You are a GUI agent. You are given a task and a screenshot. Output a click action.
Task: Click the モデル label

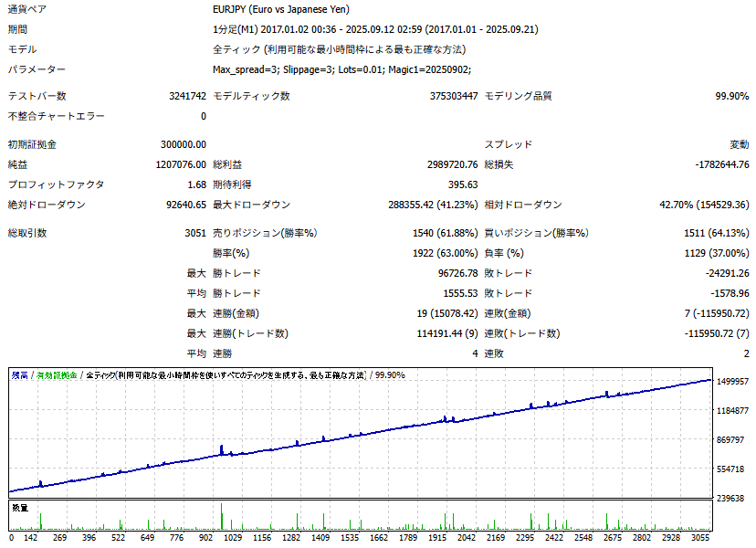click(x=22, y=49)
